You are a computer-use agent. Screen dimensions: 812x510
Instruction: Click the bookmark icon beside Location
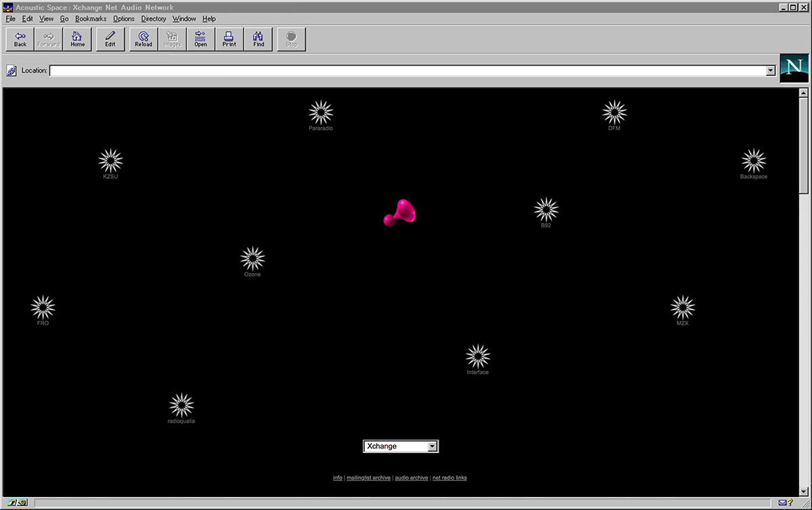[x=12, y=70]
